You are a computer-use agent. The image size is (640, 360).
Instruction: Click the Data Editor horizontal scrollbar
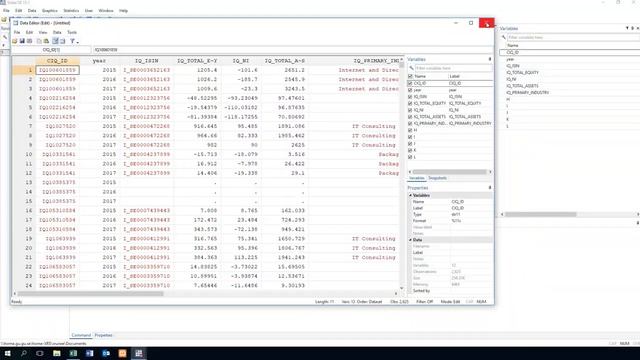pos(90,293)
